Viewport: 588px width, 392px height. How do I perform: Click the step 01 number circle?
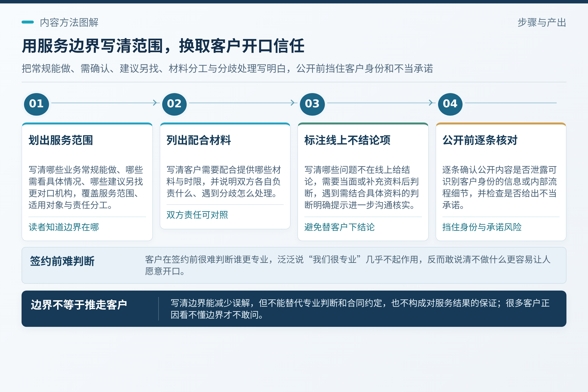pos(36,104)
